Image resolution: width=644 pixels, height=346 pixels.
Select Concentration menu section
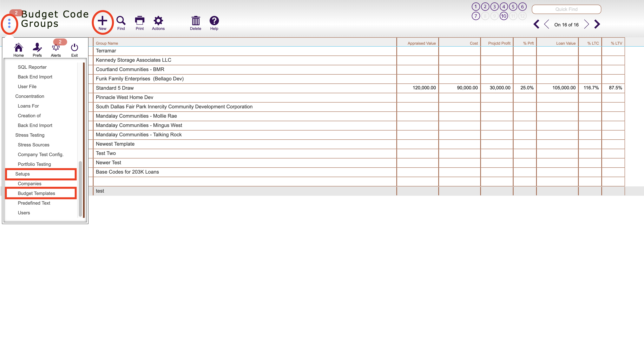point(30,96)
